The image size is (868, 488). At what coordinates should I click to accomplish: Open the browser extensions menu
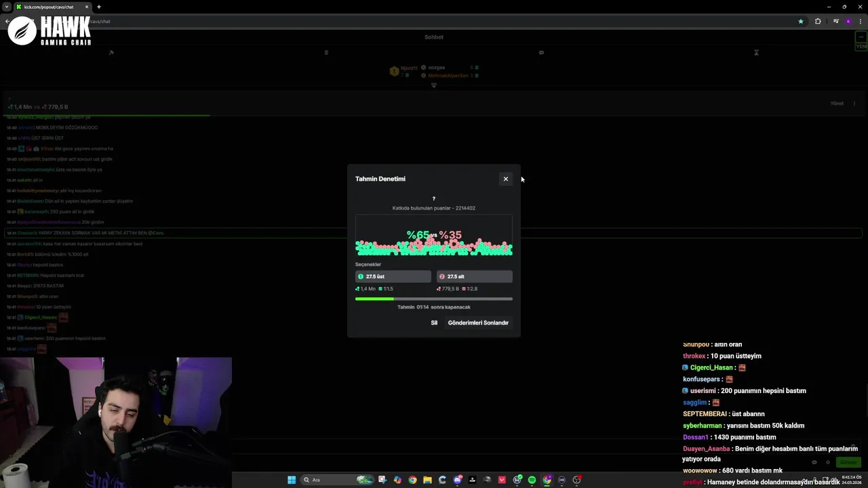[818, 21]
